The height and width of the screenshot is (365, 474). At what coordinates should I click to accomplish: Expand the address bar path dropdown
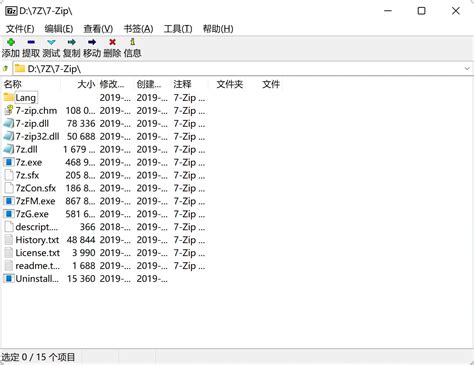click(x=467, y=69)
